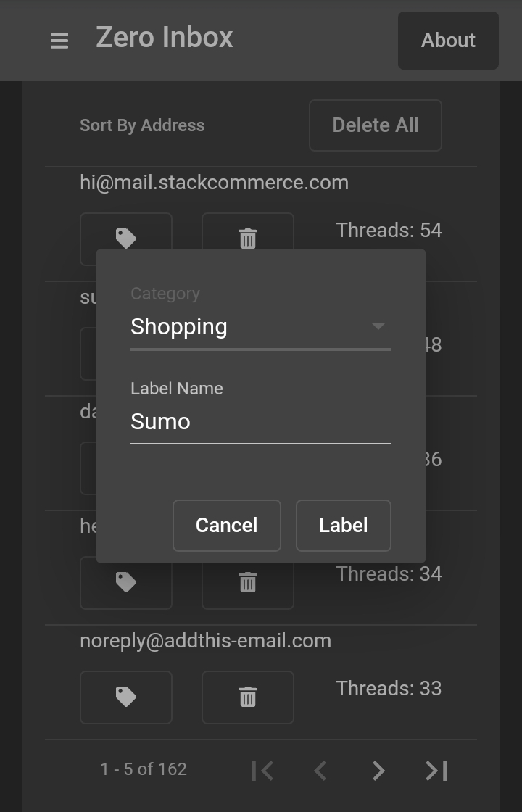
Task: Open the About page
Action: [448, 41]
